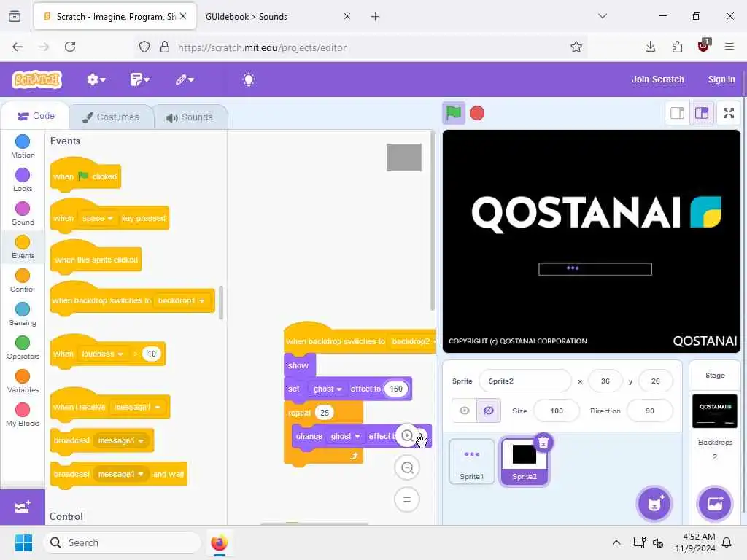747x560 pixels.
Task: Select the Motion block category
Action: 23,146
